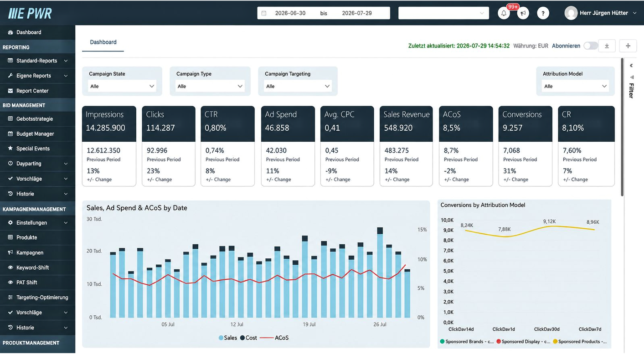This screenshot has height=354, width=644.
Task: Click the PAT Shift eye icon
Action: [x=10, y=282]
